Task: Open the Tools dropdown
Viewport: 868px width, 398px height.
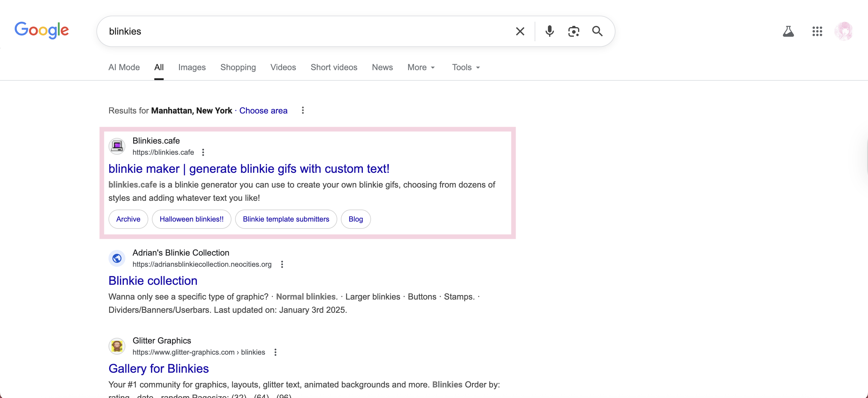Action: pos(465,67)
